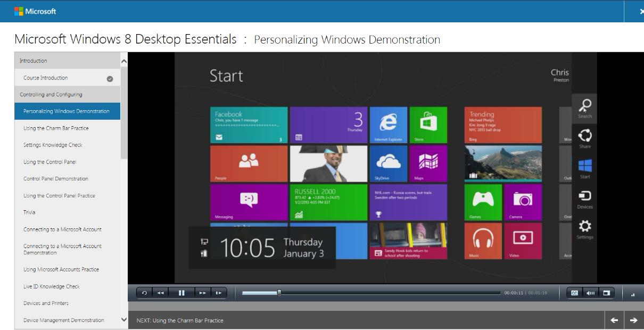Click the Chris Preston user account name
The image size is (644, 330).
(x=560, y=75)
